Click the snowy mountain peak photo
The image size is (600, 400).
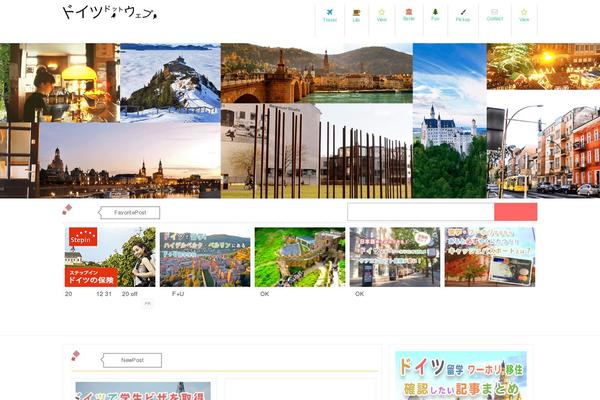(x=170, y=83)
